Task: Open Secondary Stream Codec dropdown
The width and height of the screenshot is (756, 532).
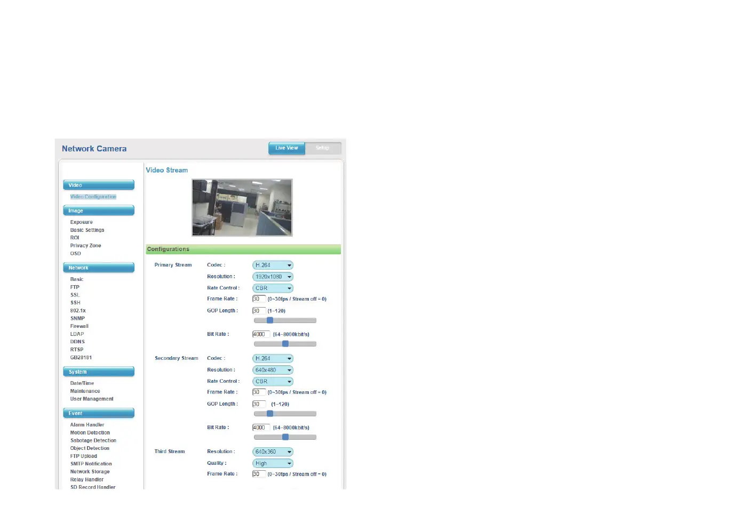Action: [273, 358]
